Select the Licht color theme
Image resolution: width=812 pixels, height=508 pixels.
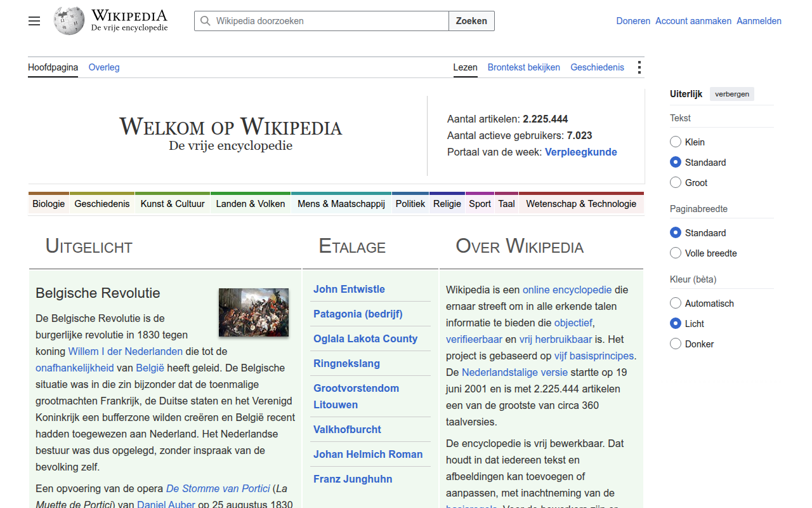coord(676,324)
